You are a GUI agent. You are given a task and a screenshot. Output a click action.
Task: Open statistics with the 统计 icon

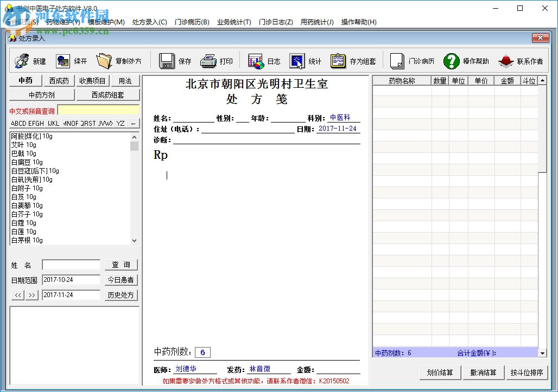tap(304, 61)
